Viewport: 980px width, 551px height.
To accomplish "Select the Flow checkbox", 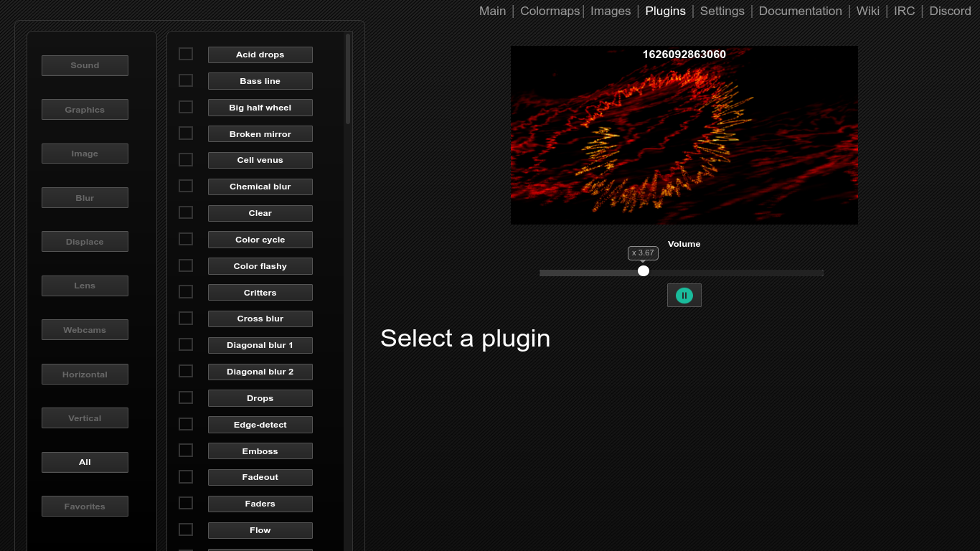I will click(186, 529).
